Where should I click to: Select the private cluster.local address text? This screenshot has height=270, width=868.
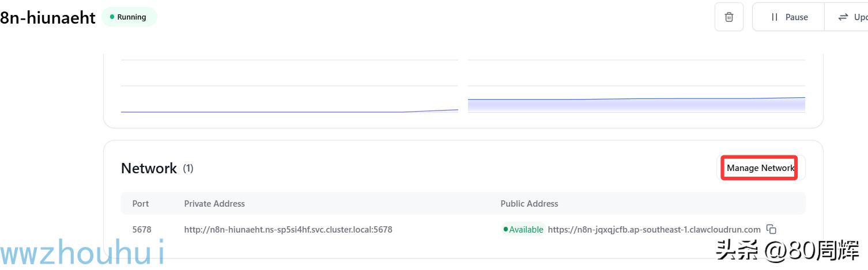[x=288, y=229]
